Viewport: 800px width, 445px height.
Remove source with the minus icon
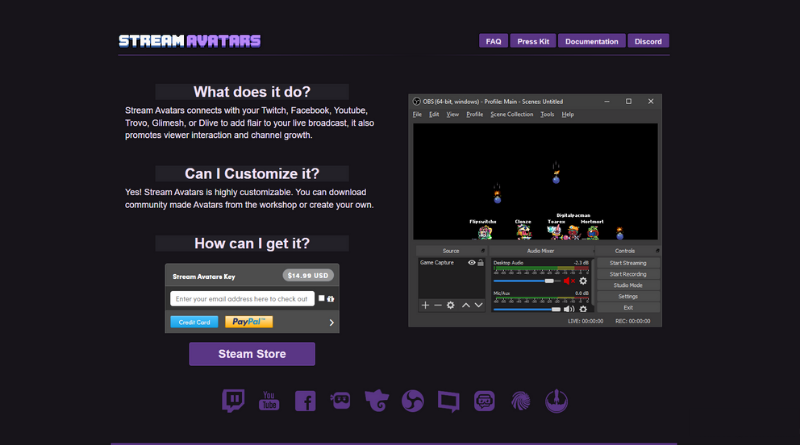(x=438, y=305)
